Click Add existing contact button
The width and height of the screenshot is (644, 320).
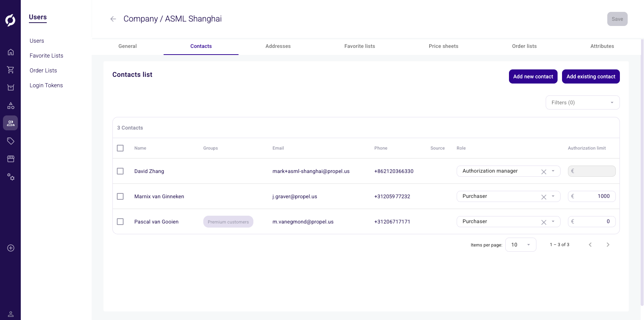[591, 76]
